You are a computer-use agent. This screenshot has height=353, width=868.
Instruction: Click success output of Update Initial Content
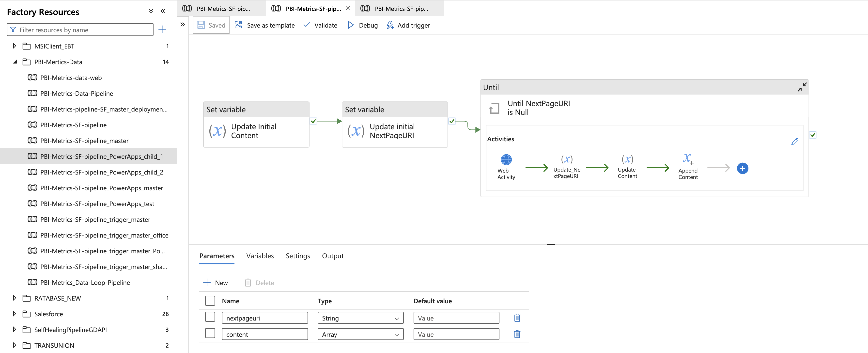(x=313, y=121)
